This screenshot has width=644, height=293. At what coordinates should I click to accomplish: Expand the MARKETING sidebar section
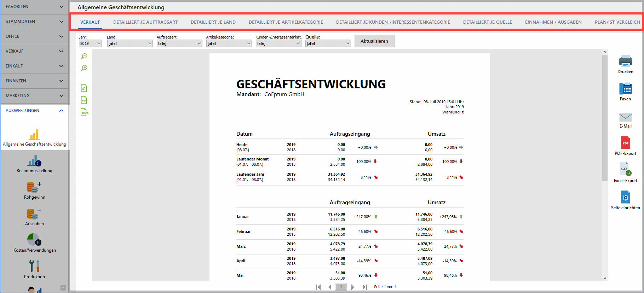point(34,96)
